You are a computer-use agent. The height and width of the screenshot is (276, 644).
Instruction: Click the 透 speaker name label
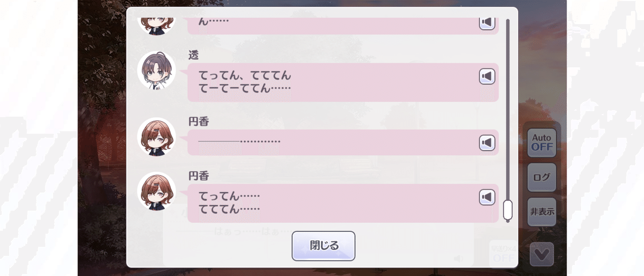tap(194, 55)
